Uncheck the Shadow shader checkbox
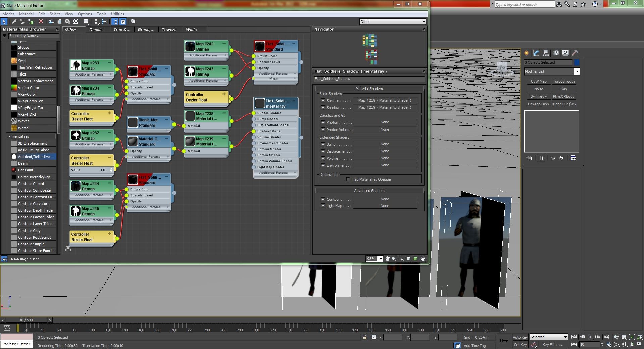 tap(323, 107)
